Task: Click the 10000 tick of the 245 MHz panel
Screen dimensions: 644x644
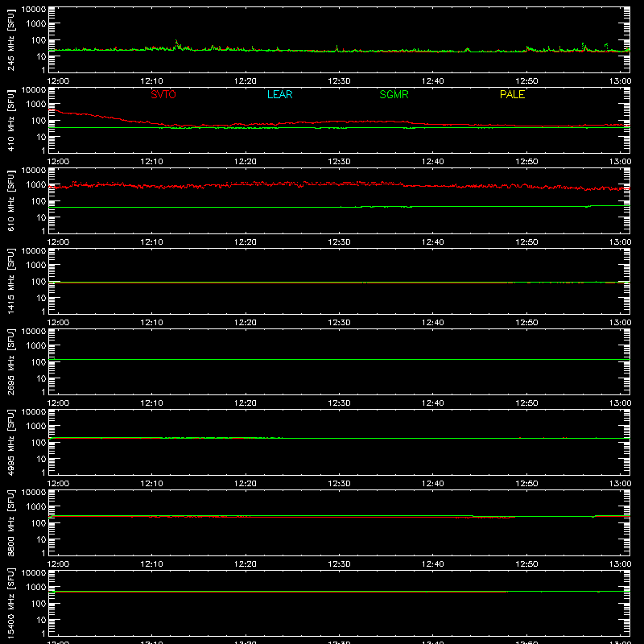Action: (34, 10)
